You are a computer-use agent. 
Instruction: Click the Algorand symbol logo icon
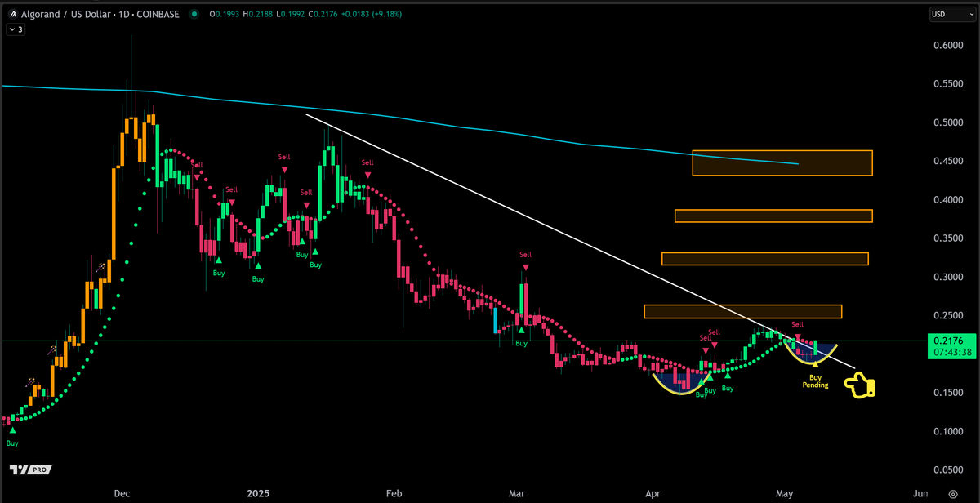point(12,14)
